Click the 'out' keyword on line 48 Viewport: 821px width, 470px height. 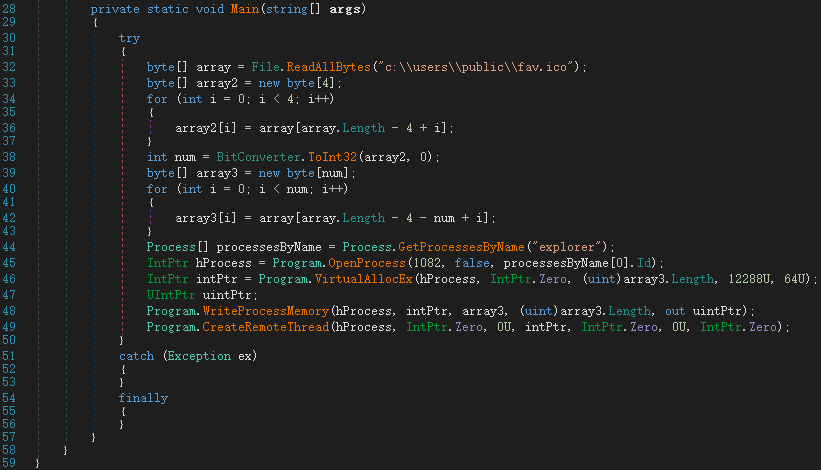pyautogui.click(x=675, y=311)
